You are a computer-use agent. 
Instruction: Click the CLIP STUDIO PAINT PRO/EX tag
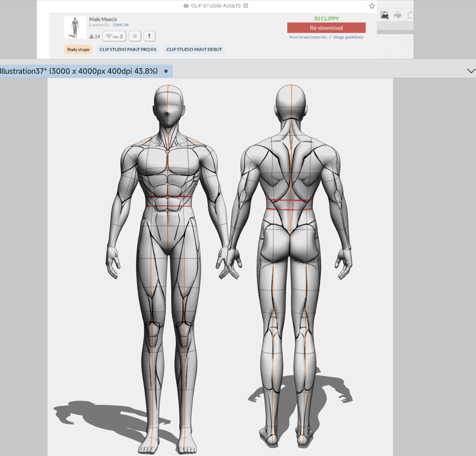(x=128, y=49)
